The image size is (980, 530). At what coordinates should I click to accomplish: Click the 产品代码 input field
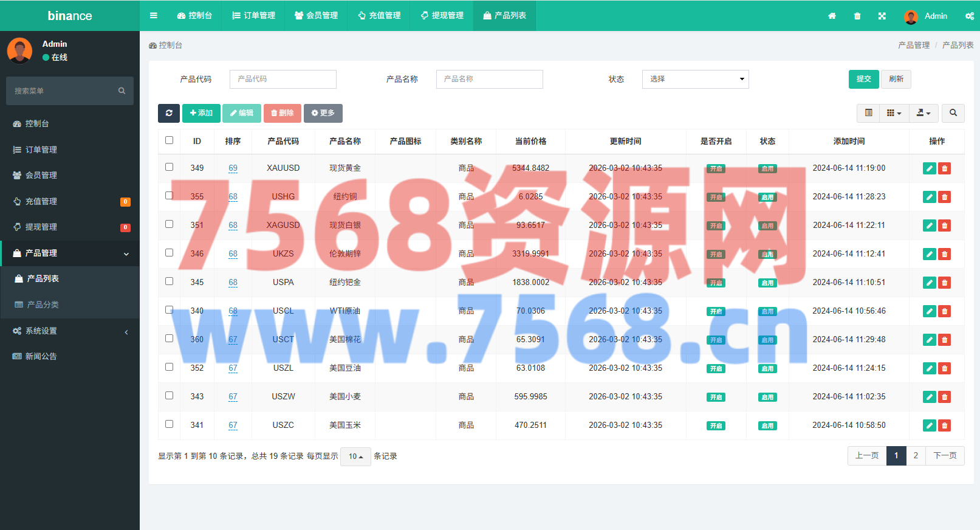(x=283, y=79)
